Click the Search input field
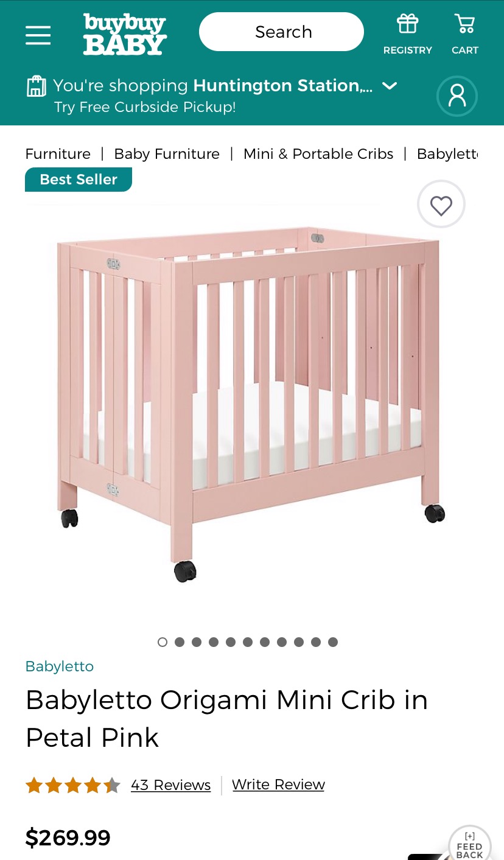 (x=281, y=32)
